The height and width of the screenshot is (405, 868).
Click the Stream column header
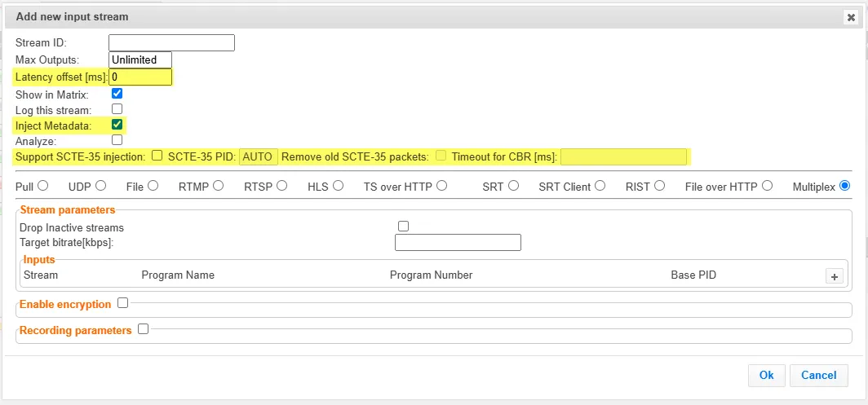41,275
